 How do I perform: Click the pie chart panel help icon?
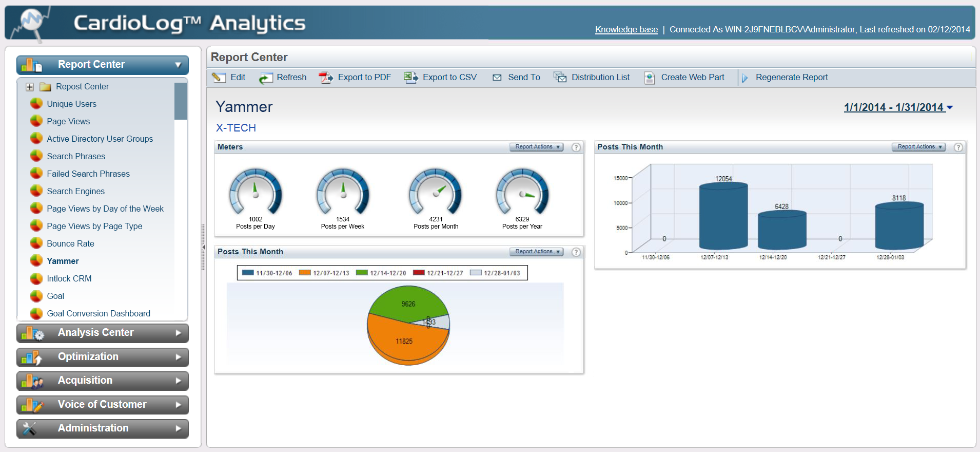(576, 252)
